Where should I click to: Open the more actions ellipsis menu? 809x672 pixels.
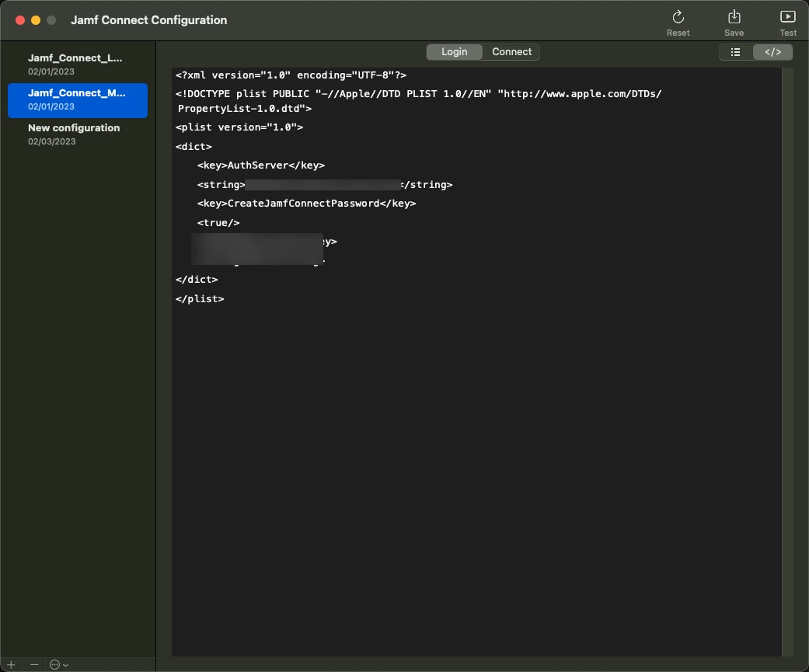pyautogui.click(x=59, y=664)
